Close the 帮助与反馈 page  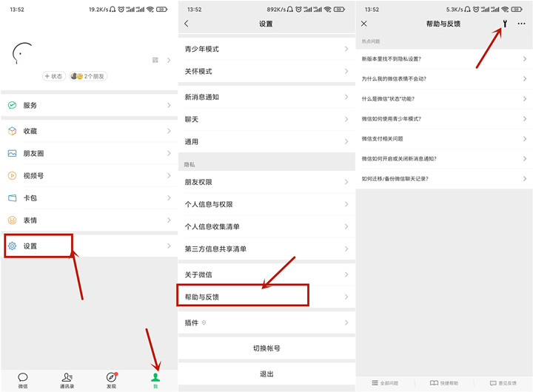click(x=364, y=24)
